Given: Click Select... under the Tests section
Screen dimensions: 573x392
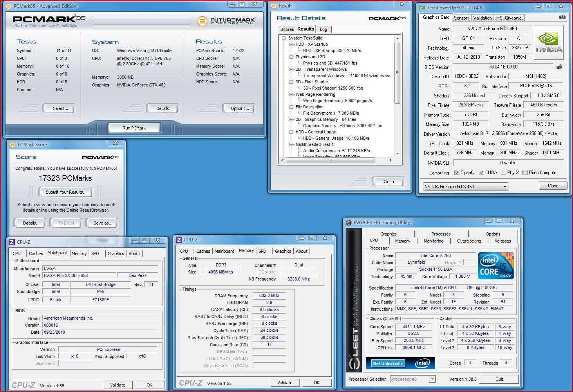Looking at the screenshot, I should (x=60, y=108).
